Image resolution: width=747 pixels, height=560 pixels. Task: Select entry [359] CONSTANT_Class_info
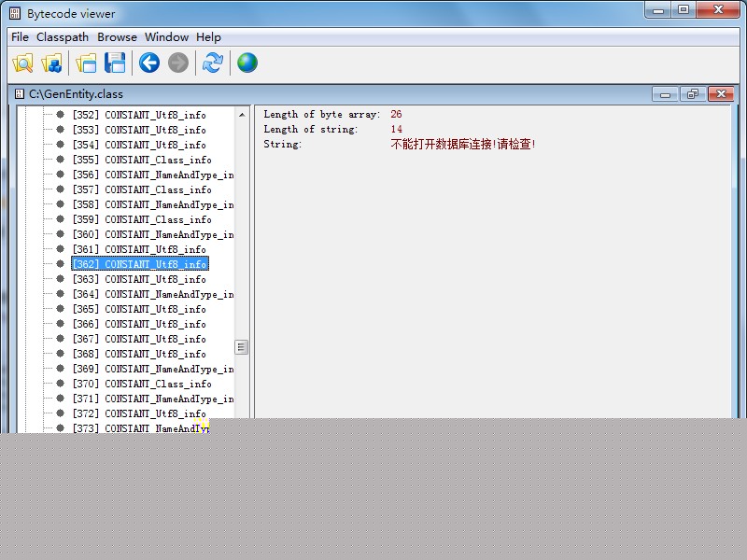(142, 219)
